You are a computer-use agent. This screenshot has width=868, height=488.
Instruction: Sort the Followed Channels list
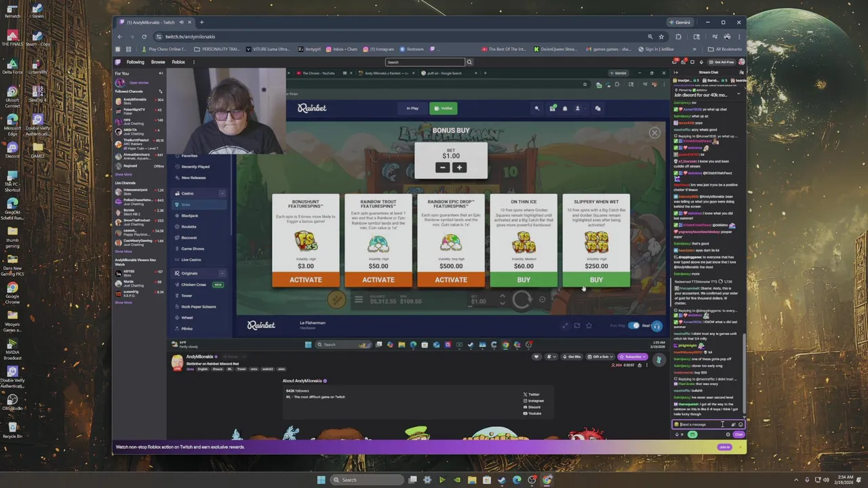(x=161, y=91)
